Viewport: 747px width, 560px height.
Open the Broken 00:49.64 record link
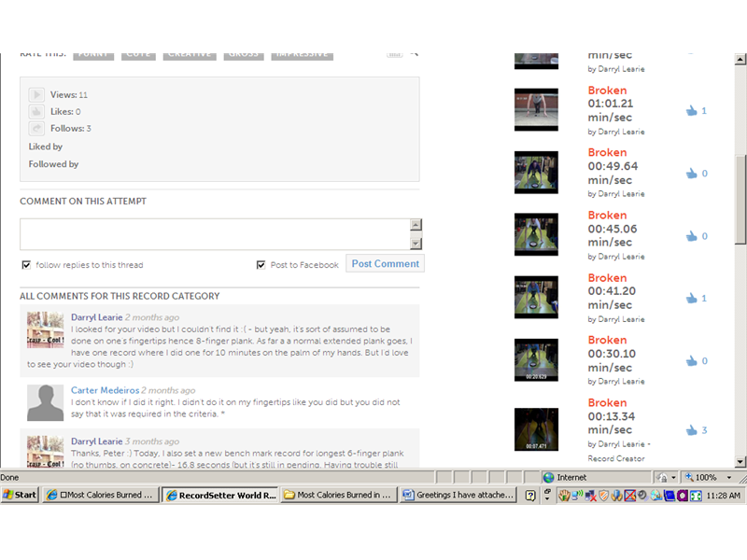(x=607, y=152)
